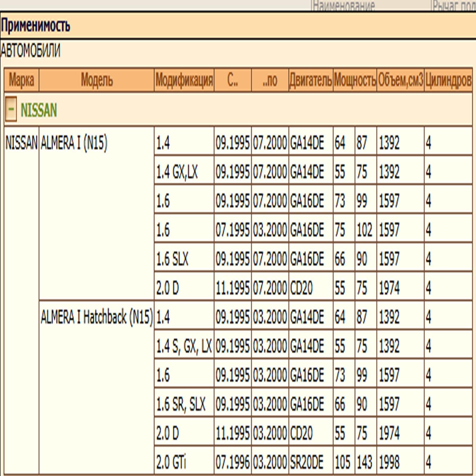Select the 1.4 GX,LX modification row

point(177,172)
